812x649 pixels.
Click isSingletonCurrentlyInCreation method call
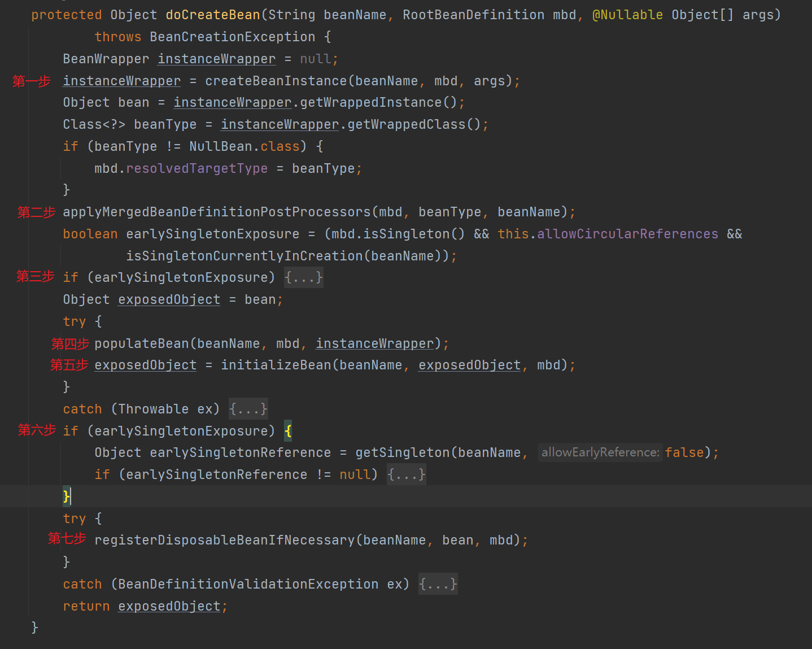(245, 256)
